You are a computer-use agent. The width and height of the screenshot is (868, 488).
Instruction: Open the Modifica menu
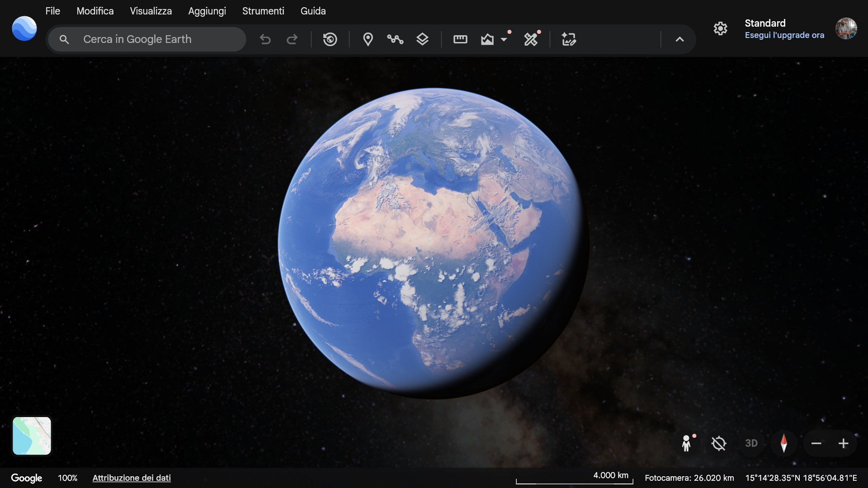95,11
